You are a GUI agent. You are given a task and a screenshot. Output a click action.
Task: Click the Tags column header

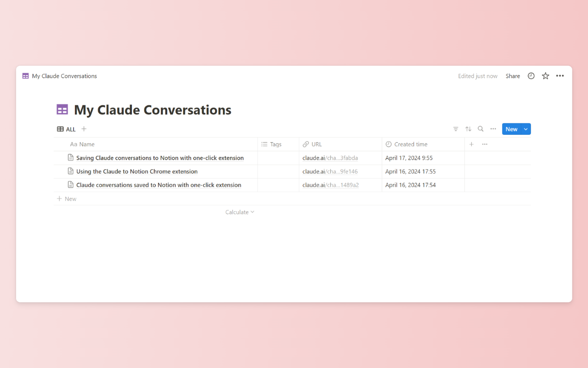[278, 144]
